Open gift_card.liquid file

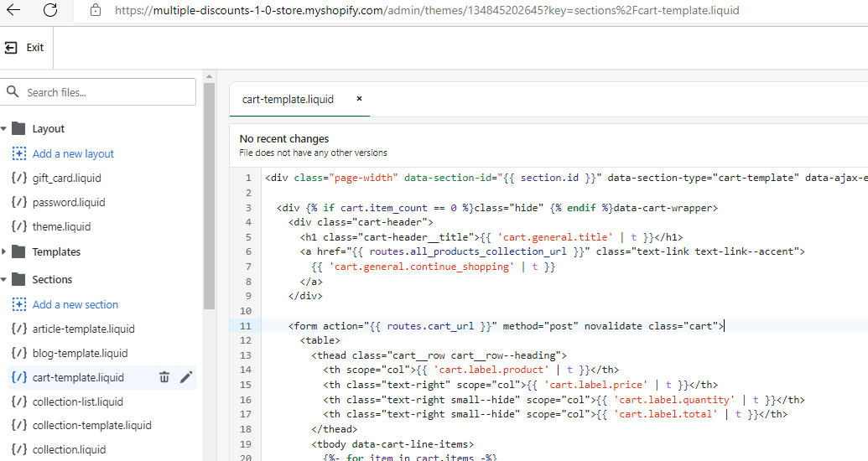66,179
